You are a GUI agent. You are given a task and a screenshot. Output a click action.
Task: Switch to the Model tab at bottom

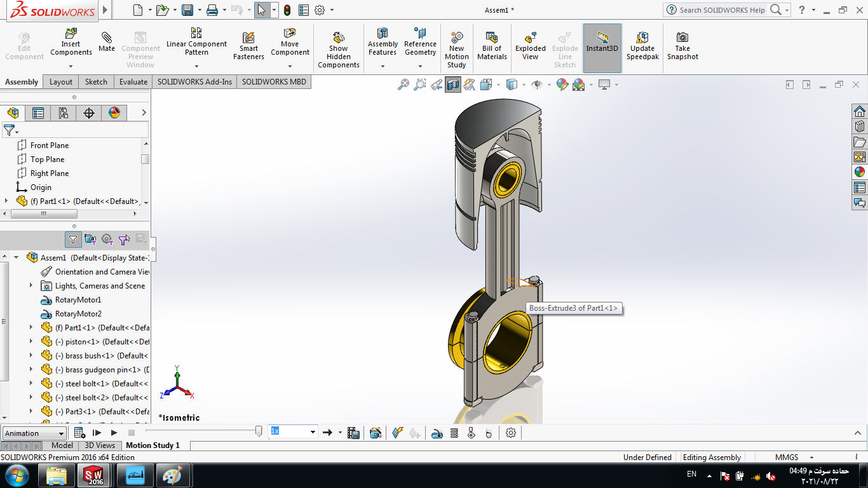[62, 445]
